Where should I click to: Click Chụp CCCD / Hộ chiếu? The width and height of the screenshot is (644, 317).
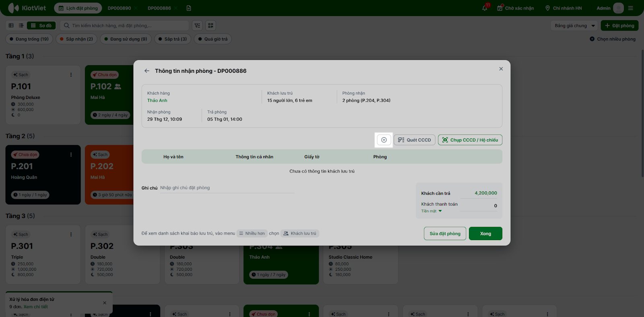pos(470,140)
